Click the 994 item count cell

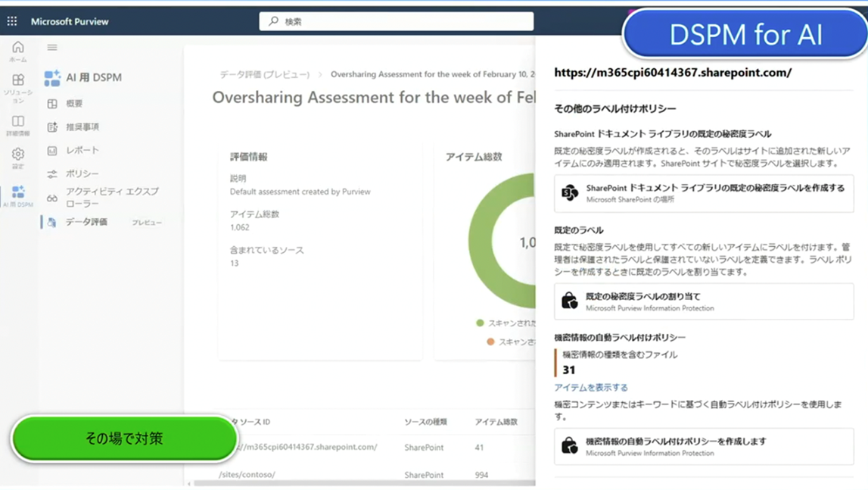(x=481, y=475)
